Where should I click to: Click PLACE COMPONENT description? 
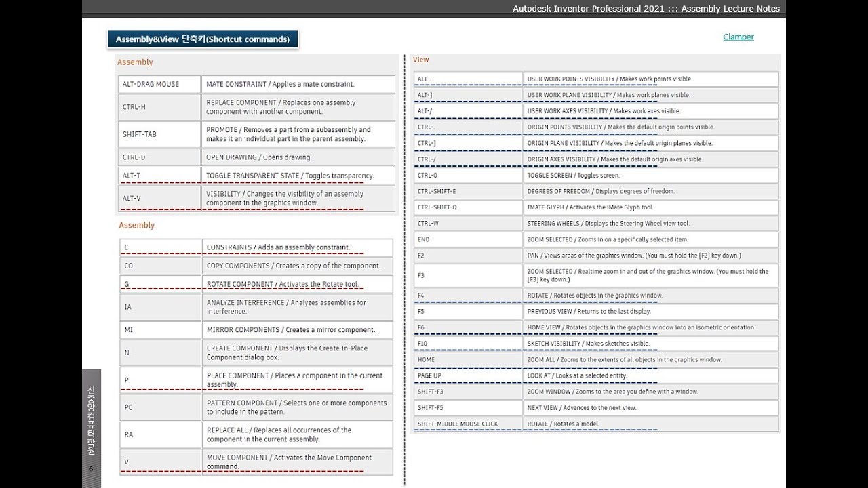(x=297, y=380)
